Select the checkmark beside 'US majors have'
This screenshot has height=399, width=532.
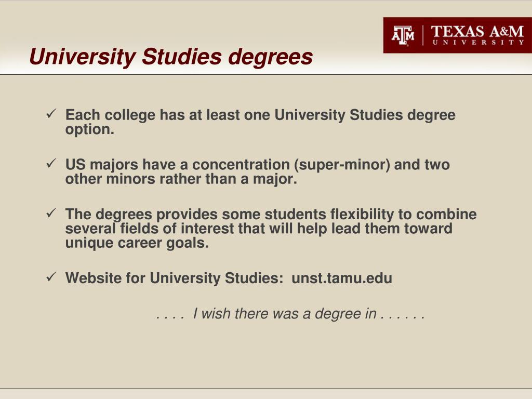(x=50, y=163)
